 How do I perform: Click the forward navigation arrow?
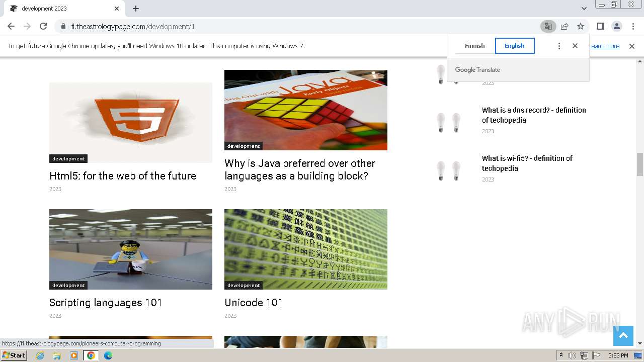click(x=27, y=26)
